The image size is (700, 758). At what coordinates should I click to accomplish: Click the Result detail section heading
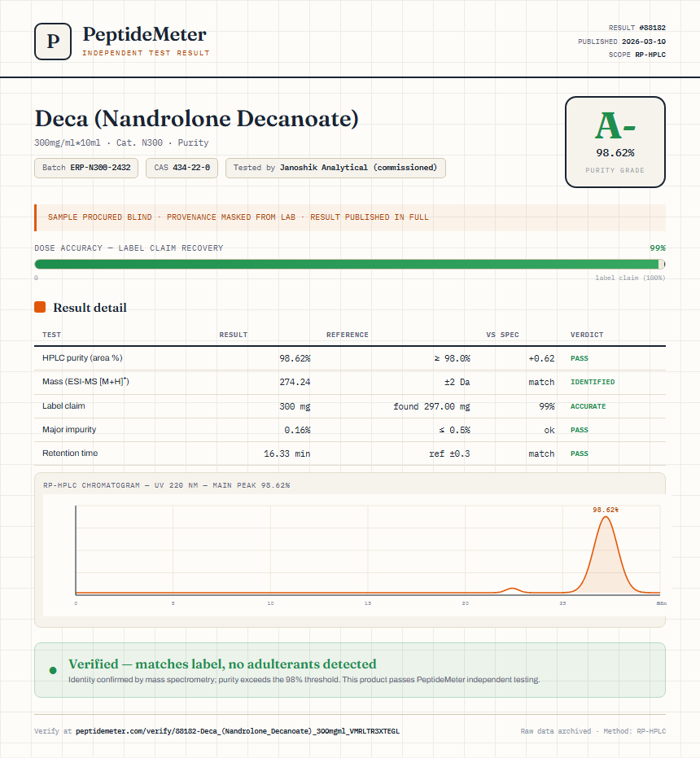(x=90, y=308)
